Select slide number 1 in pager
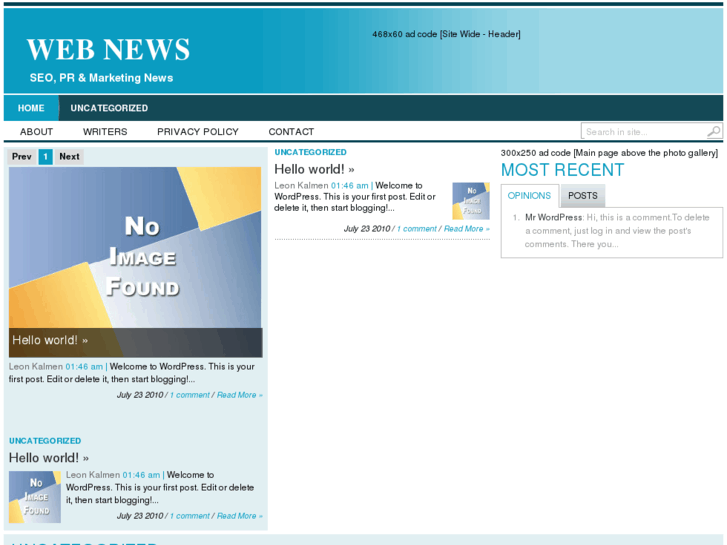The height and width of the screenshot is (545, 727). [45, 157]
